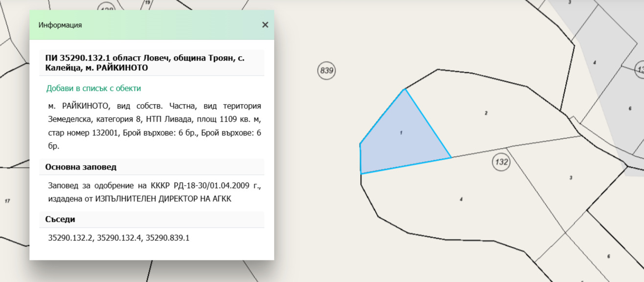The width and height of the screenshot is (644, 282).
Task: Select parcel 17 left of the popup
Action: point(7,201)
